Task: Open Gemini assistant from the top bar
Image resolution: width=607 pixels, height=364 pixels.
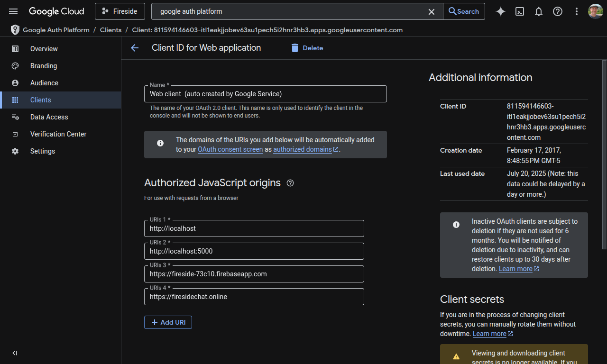Action: point(500,11)
